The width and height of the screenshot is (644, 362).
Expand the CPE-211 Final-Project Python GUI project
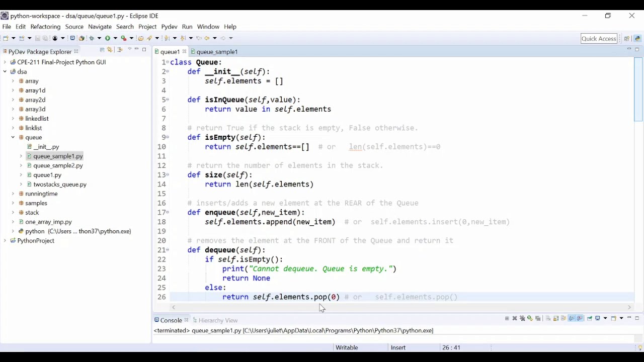tap(5, 62)
